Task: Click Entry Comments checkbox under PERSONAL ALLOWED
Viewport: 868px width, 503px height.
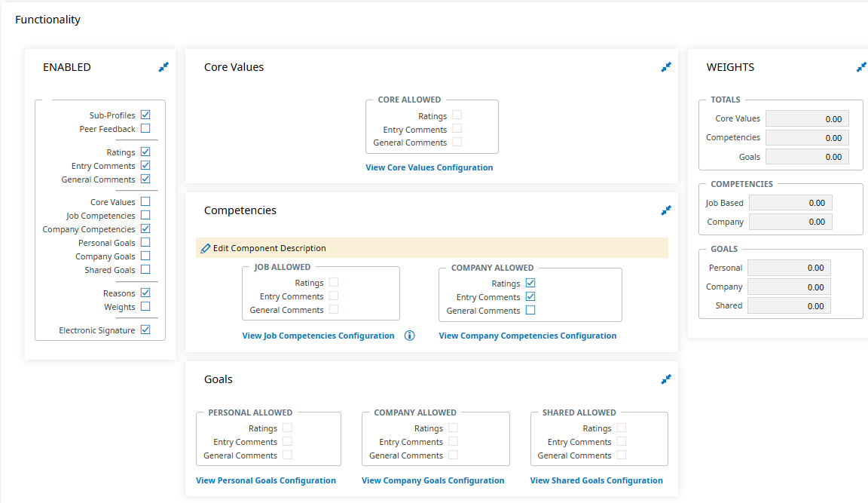Action: pos(287,441)
